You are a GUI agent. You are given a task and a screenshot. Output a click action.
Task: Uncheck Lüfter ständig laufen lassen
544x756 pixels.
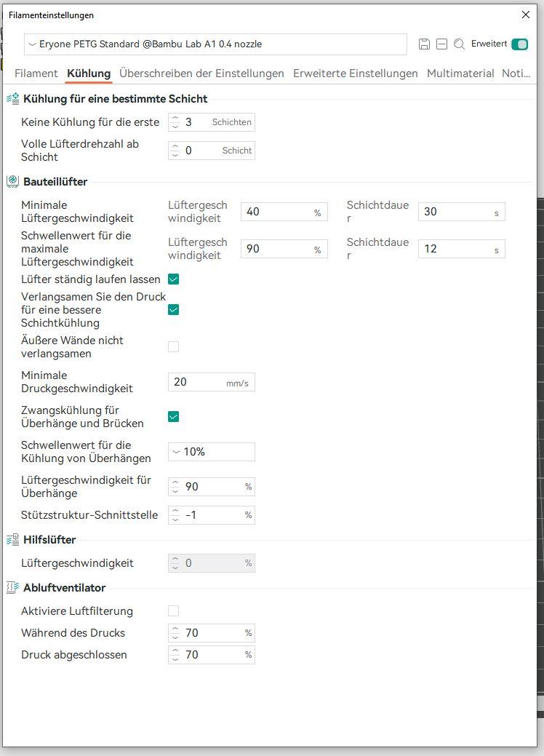(173, 279)
